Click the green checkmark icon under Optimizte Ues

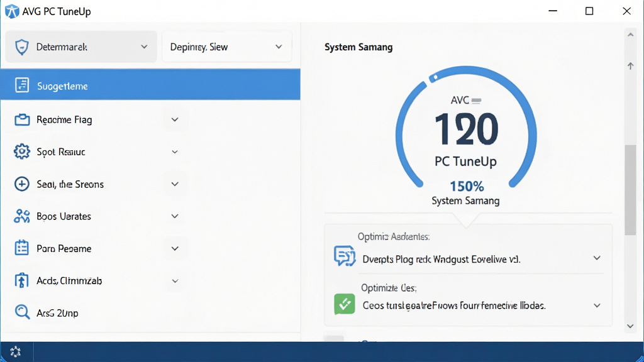pyautogui.click(x=344, y=304)
